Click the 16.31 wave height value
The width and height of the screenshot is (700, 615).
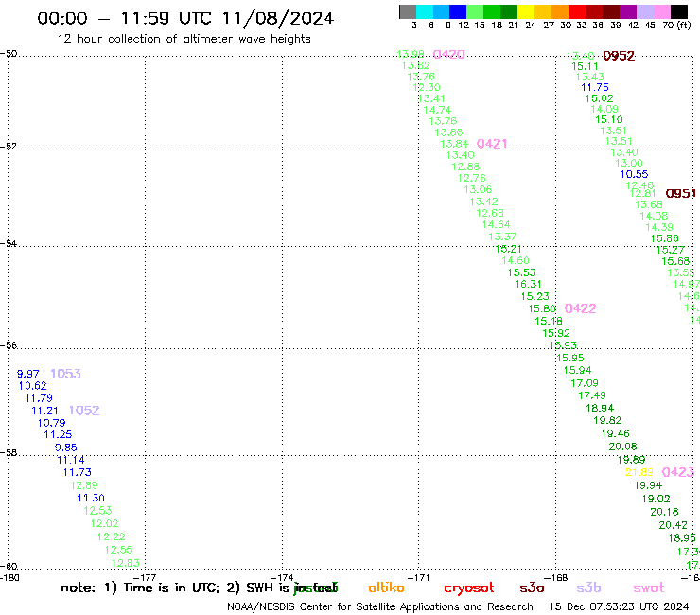[x=528, y=284]
